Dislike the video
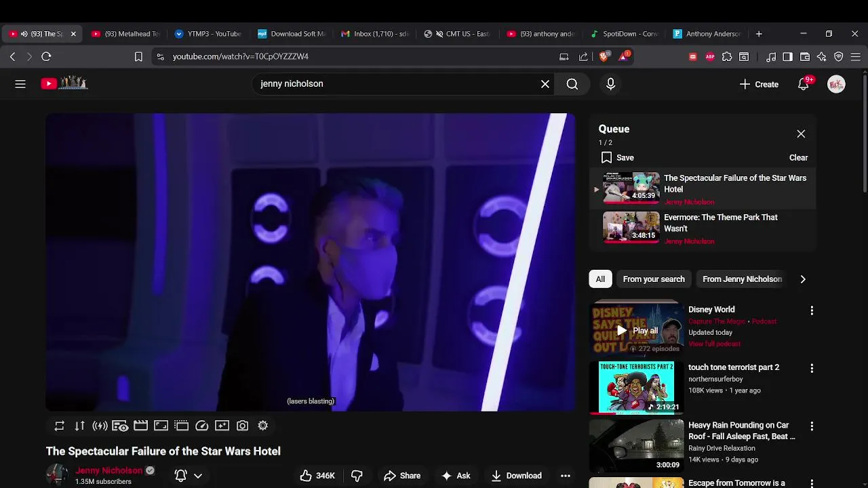Image resolution: width=868 pixels, height=488 pixels. point(357,476)
